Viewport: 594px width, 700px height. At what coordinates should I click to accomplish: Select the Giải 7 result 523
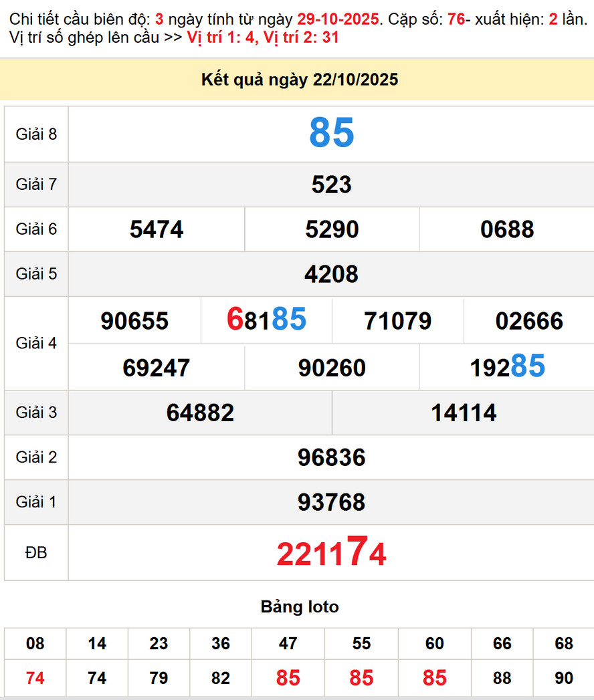(x=331, y=185)
